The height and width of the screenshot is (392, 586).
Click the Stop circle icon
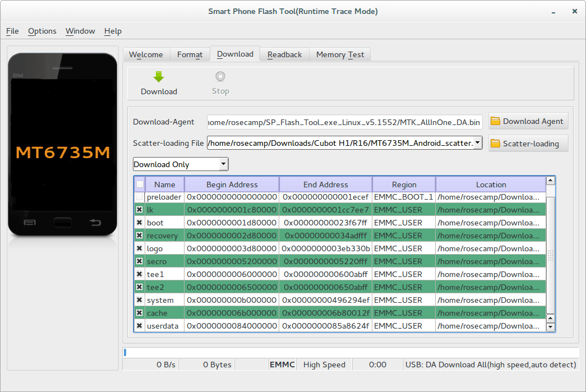pos(220,76)
